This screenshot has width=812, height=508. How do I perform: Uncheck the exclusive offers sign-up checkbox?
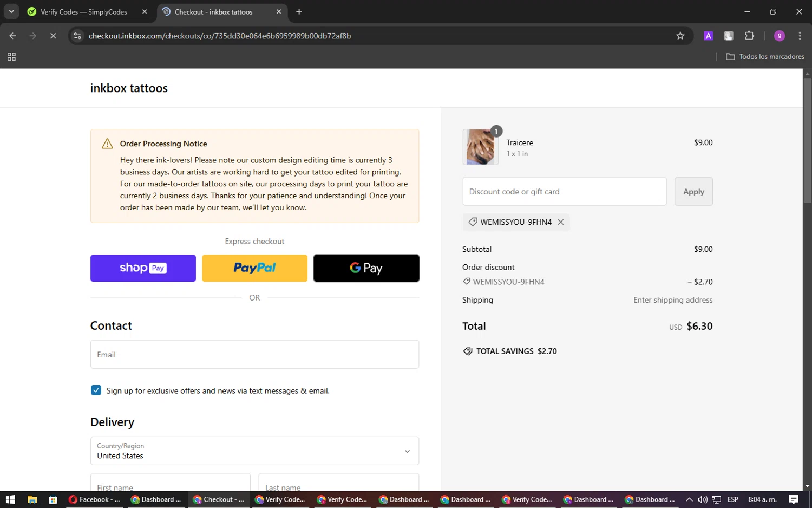click(x=96, y=390)
